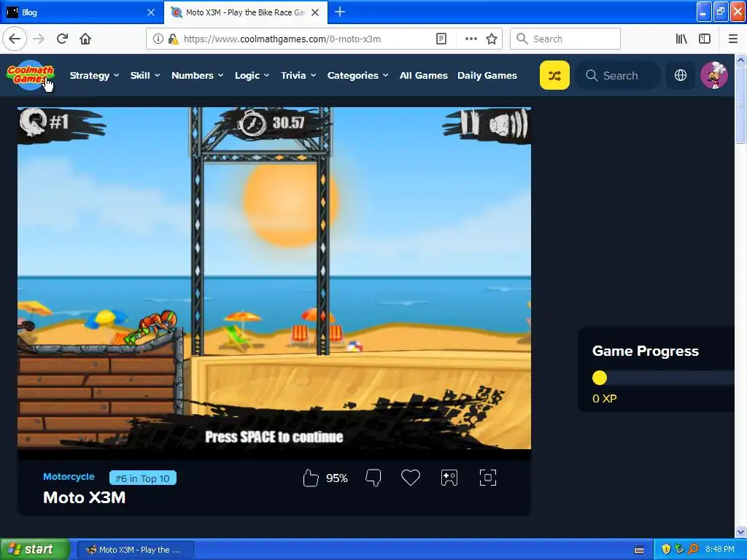Click the yellow random game shuffle button
747x560 pixels.
554,75
